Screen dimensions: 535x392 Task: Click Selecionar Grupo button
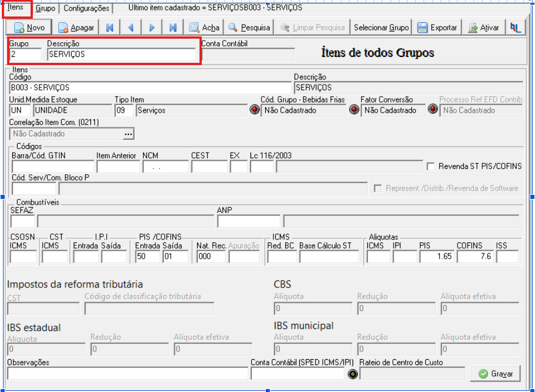pyautogui.click(x=381, y=28)
